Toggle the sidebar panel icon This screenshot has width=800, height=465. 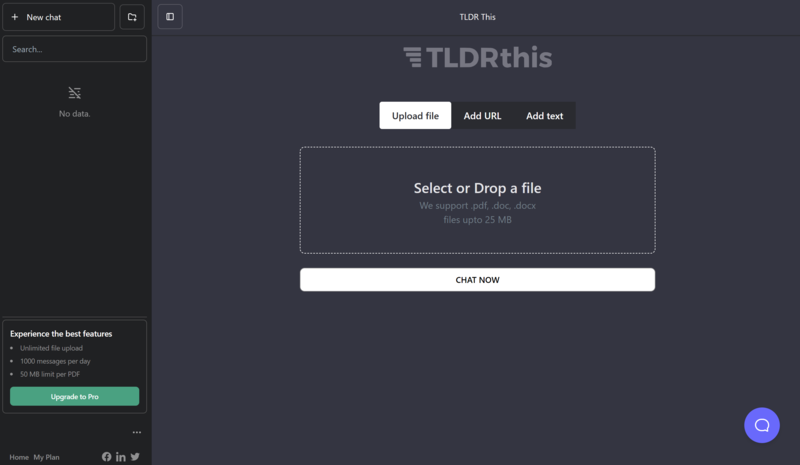[170, 17]
